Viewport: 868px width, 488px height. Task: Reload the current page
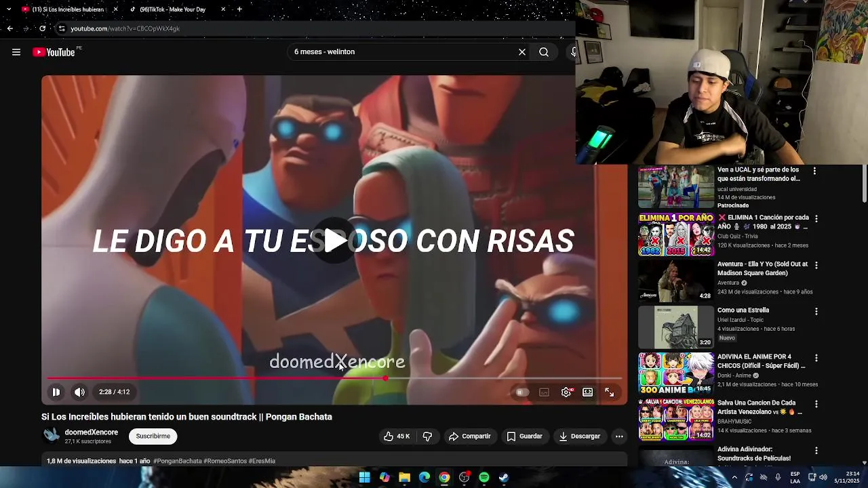(x=42, y=28)
